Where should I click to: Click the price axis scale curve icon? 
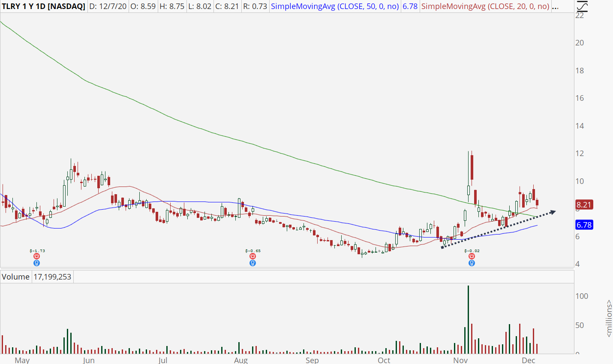click(582, 6)
